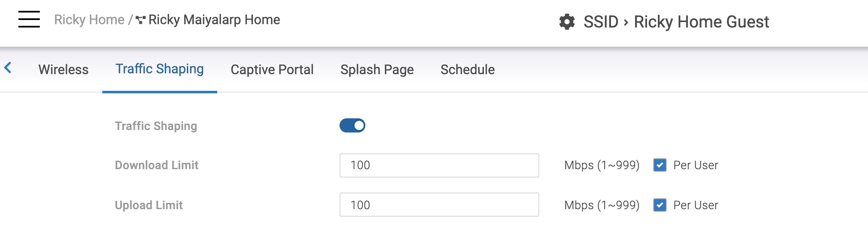868x245 pixels.
Task: Click the network topology icon in breadcrumb
Action: pyautogui.click(x=141, y=20)
